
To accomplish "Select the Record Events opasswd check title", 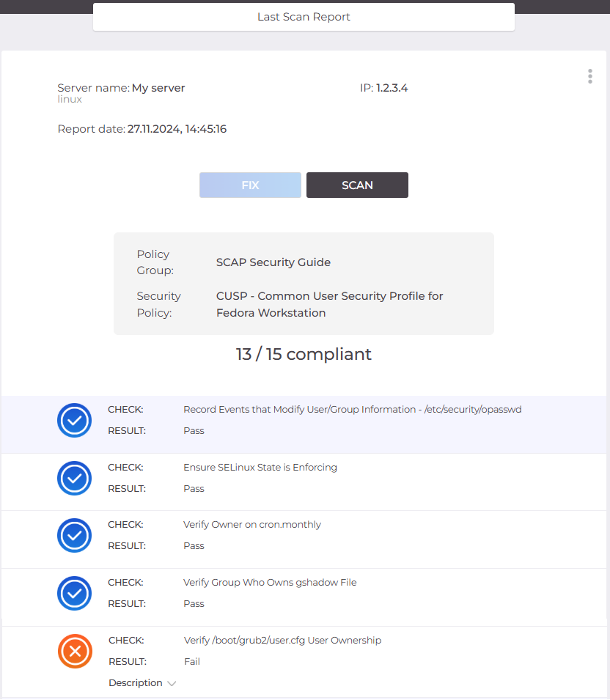I will click(352, 410).
